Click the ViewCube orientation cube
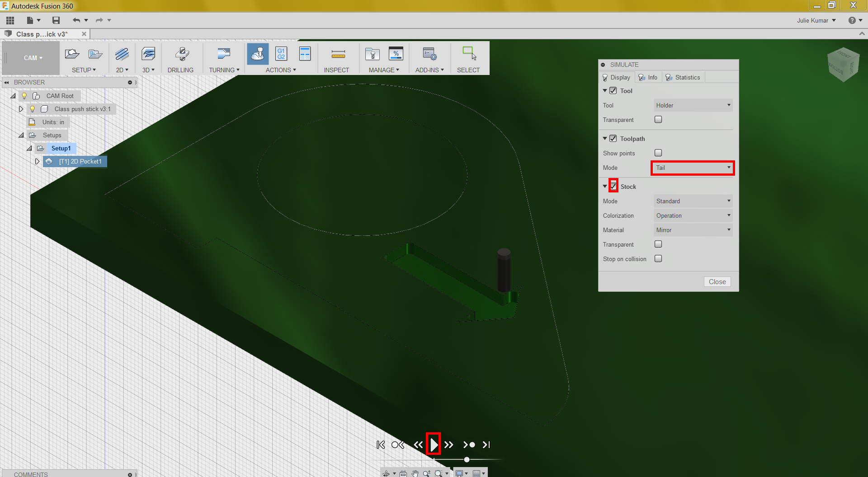 pos(843,65)
